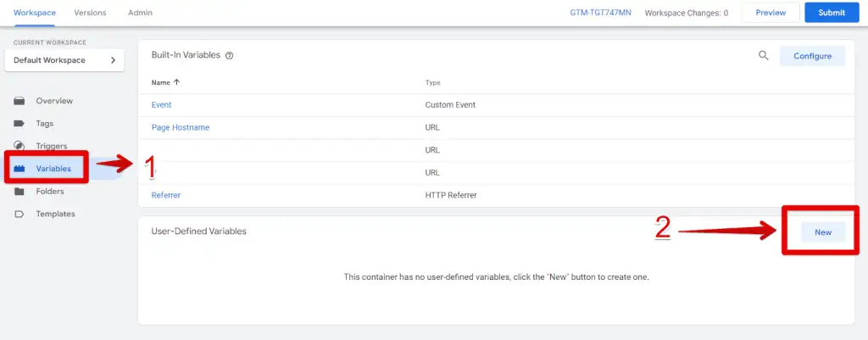Open the Admin tab

pyautogui.click(x=140, y=12)
